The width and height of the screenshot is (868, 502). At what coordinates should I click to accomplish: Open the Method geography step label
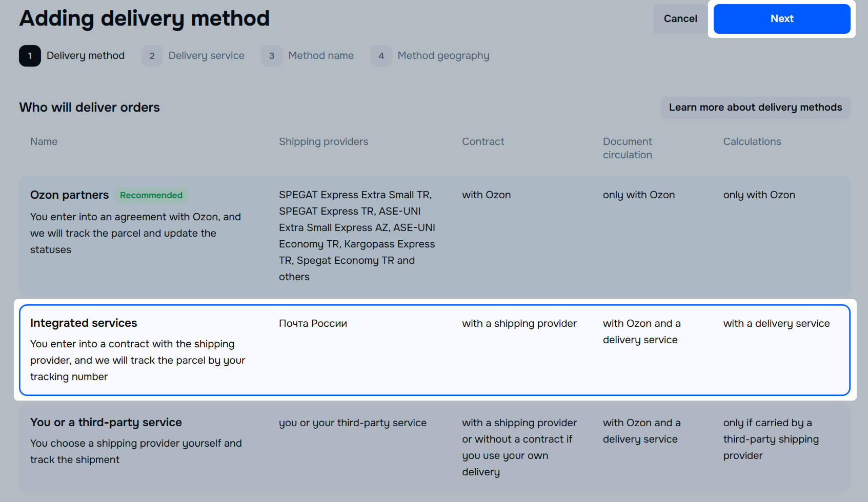(443, 56)
